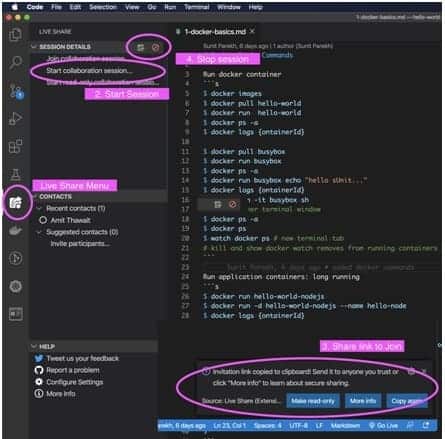Image resolution: width=445 pixels, height=439 pixels.
Task: Open the Extensions view
Action: [x=15, y=146]
